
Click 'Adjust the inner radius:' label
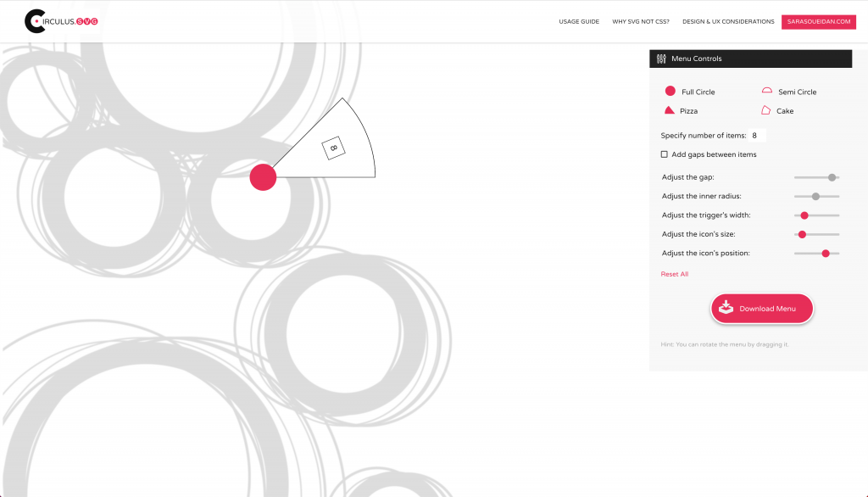click(x=701, y=196)
